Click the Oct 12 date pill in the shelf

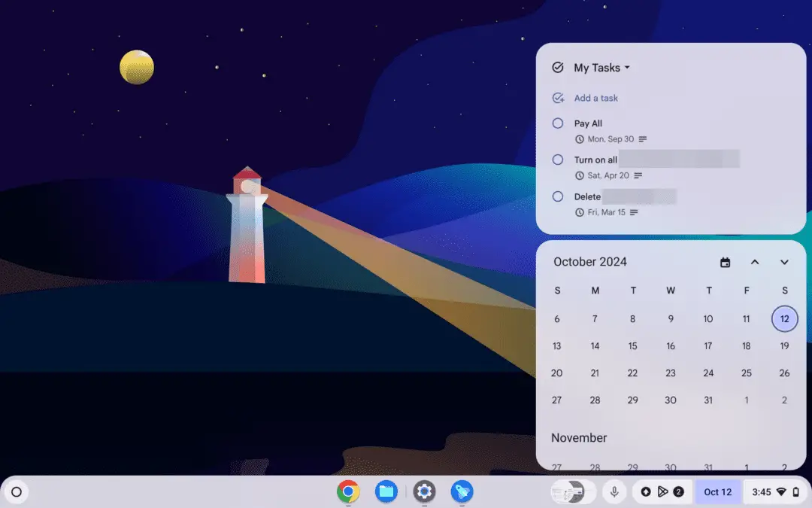click(x=718, y=491)
